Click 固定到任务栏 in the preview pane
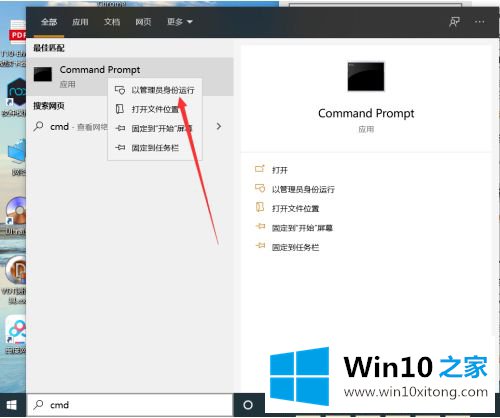500x418 pixels. 295,247
